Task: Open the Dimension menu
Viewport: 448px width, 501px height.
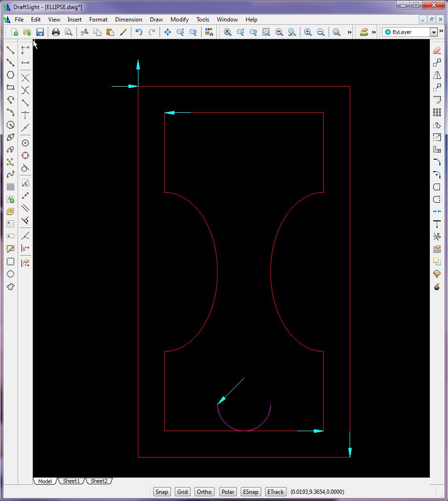Action: pyautogui.click(x=128, y=20)
